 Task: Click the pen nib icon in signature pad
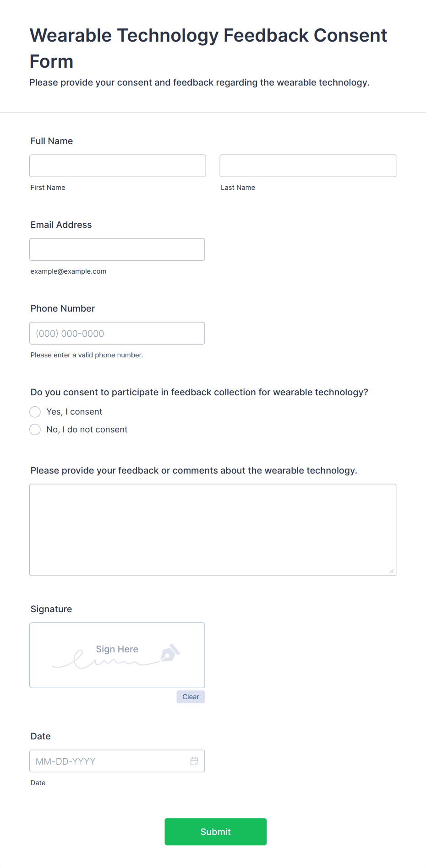tap(170, 653)
